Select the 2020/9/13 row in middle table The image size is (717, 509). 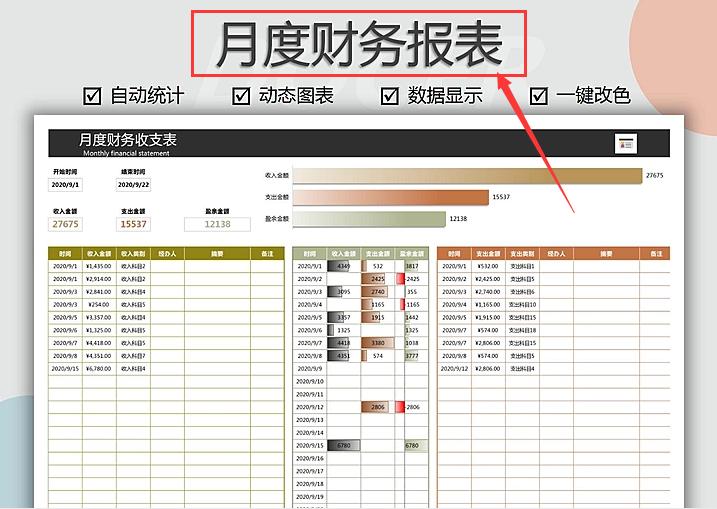(x=360, y=419)
